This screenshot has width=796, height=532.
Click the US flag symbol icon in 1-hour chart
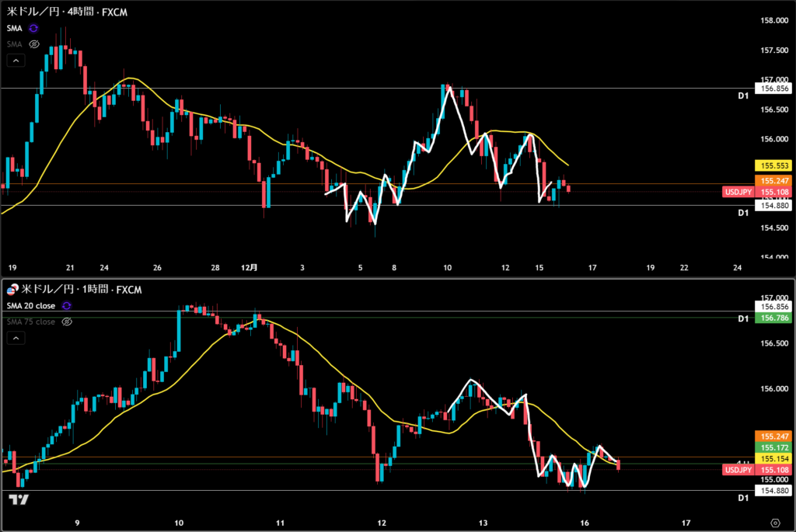pos(12,290)
